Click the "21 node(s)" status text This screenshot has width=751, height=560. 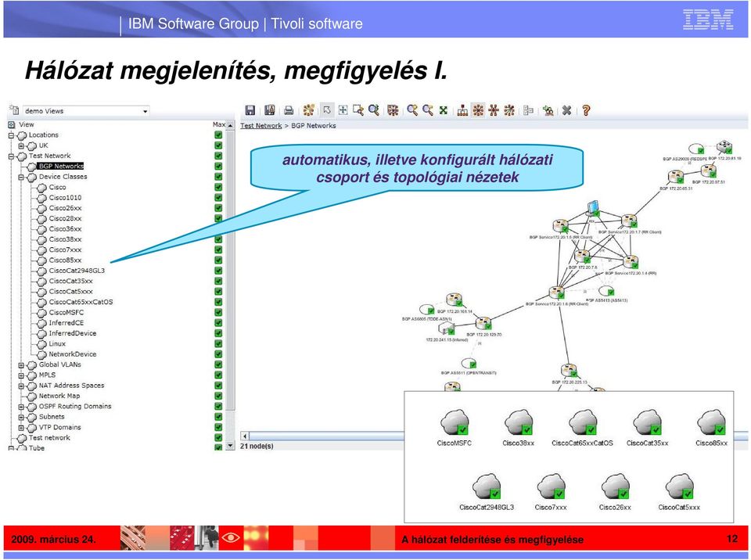pos(257,446)
